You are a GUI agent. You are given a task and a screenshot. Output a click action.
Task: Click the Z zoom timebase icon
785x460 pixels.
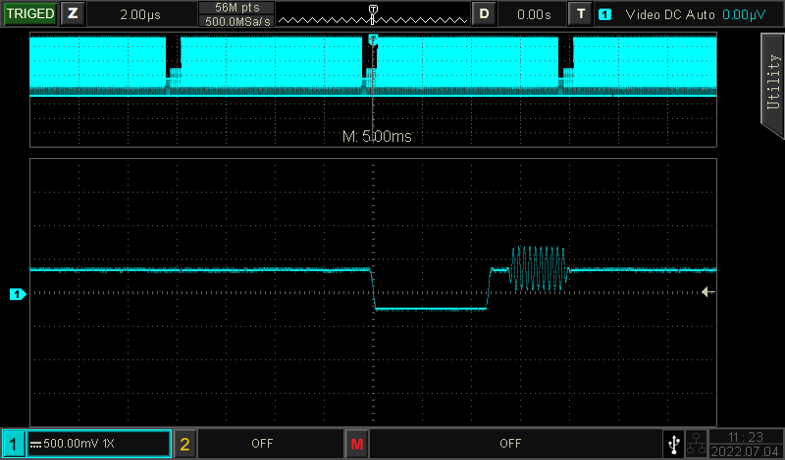(x=72, y=14)
